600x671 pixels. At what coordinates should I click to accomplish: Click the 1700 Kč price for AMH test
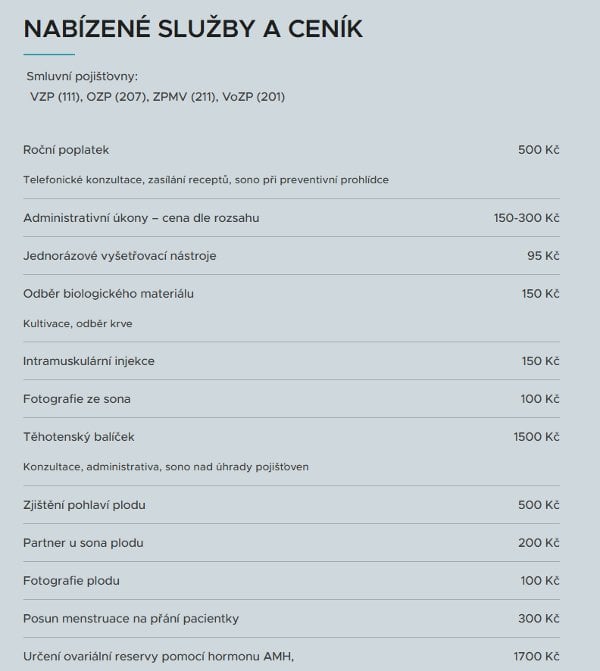click(x=535, y=656)
